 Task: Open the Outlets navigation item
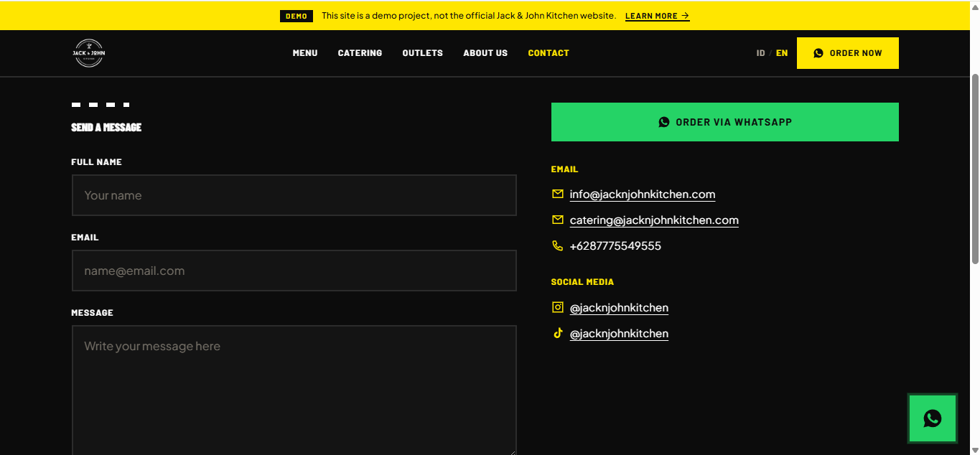(x=422, y=53)
